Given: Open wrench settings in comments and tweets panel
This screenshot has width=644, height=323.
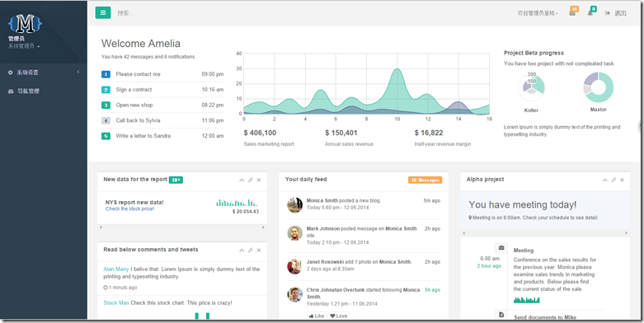Looking at the screenshot, I should coord(251,250).
